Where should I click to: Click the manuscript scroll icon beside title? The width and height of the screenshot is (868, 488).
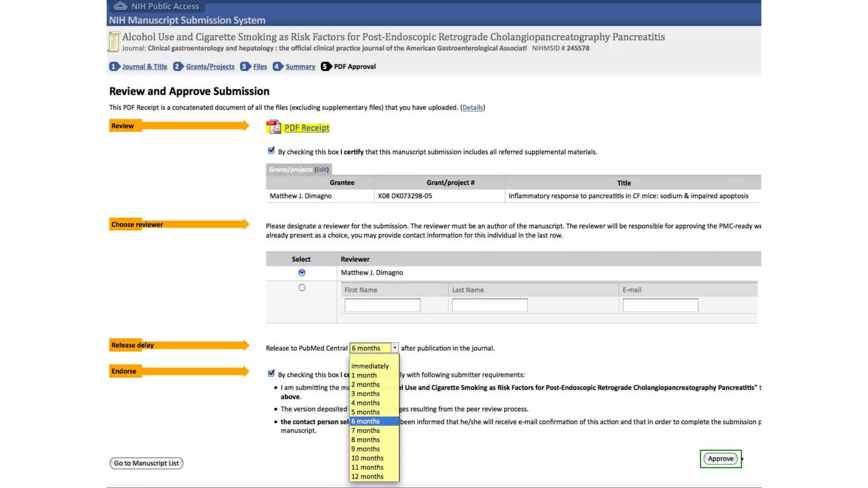[114, 42]
